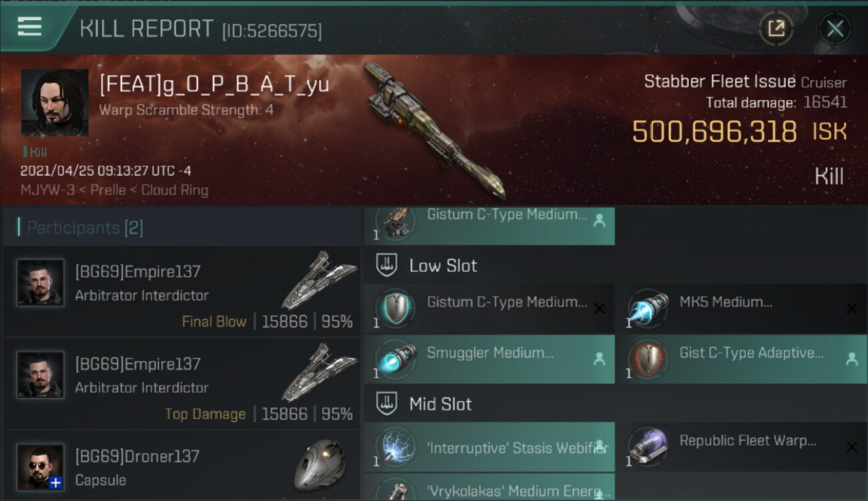The height and width of the screenshot is (501, 868).
Task: Click the Stabber Fleet Issue ship image
Action: (434, 132)
